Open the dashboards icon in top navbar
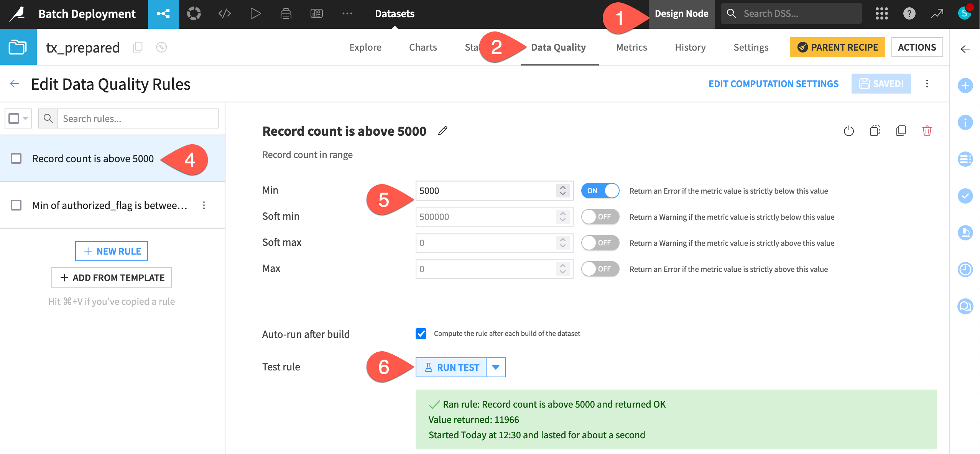This screenshot has height=454, width=980. tap(316, 14)
